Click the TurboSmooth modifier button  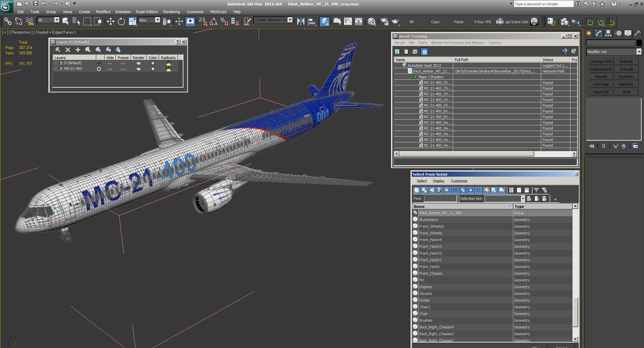tap(601, 69)
